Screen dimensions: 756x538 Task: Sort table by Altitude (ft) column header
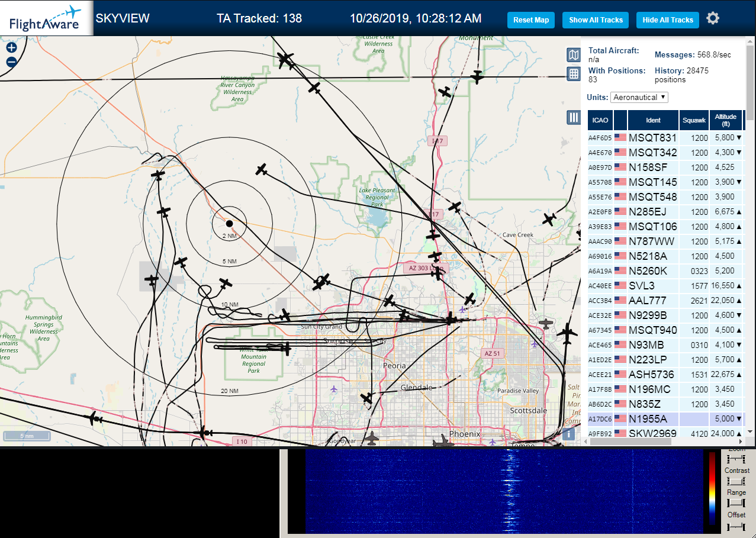726,120
